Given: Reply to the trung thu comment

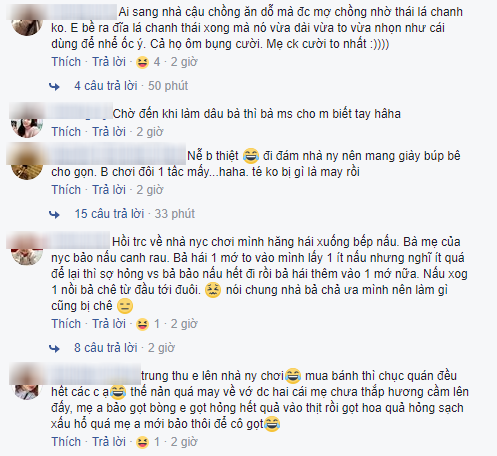Looking at the screenshot, I should 109,442.
